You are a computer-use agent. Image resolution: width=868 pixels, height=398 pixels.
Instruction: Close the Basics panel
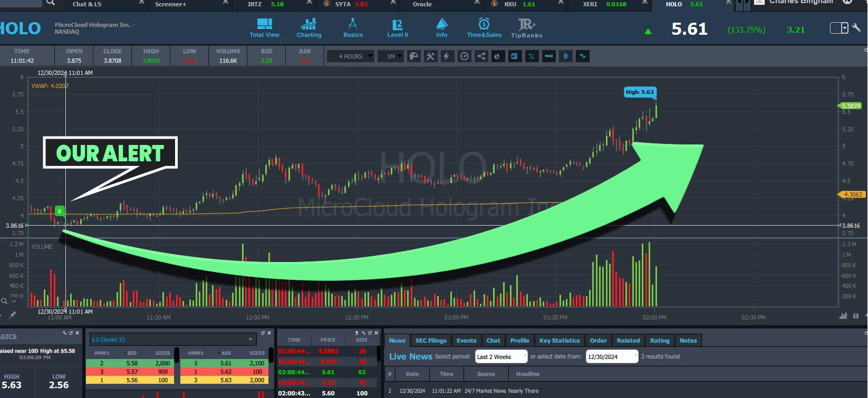point(78,333)
